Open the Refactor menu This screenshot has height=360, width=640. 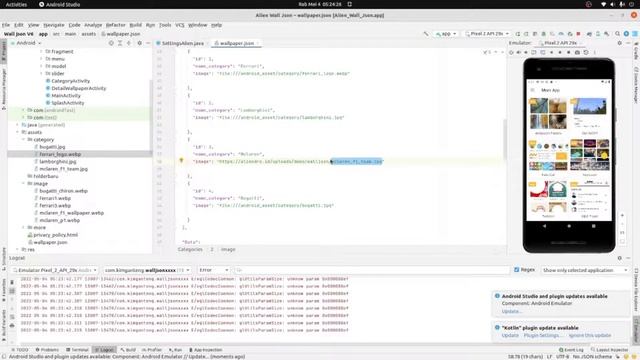(x=116, y=25)
